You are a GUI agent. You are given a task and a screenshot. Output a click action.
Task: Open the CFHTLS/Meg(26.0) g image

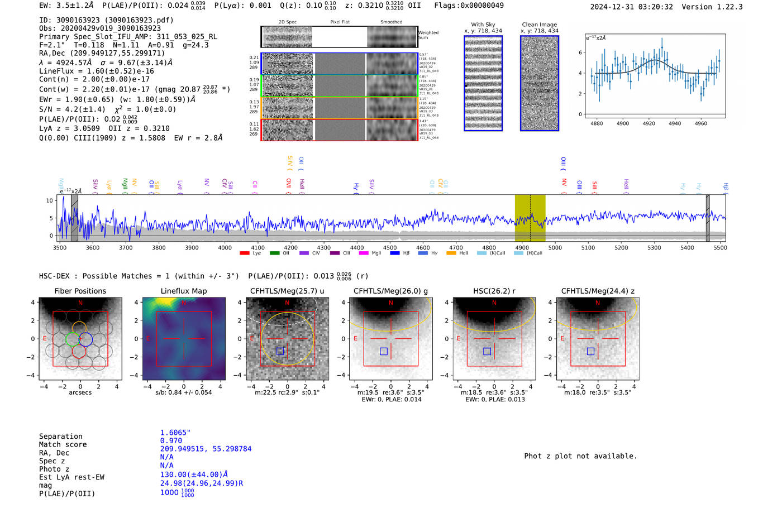[x=390, y=339]
